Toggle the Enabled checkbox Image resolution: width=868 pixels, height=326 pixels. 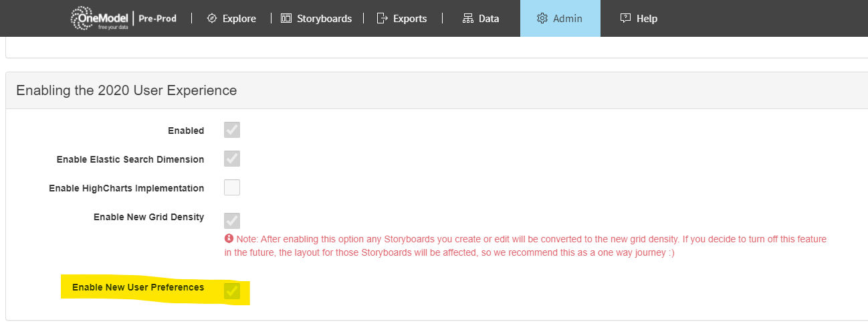pos(232,130)
